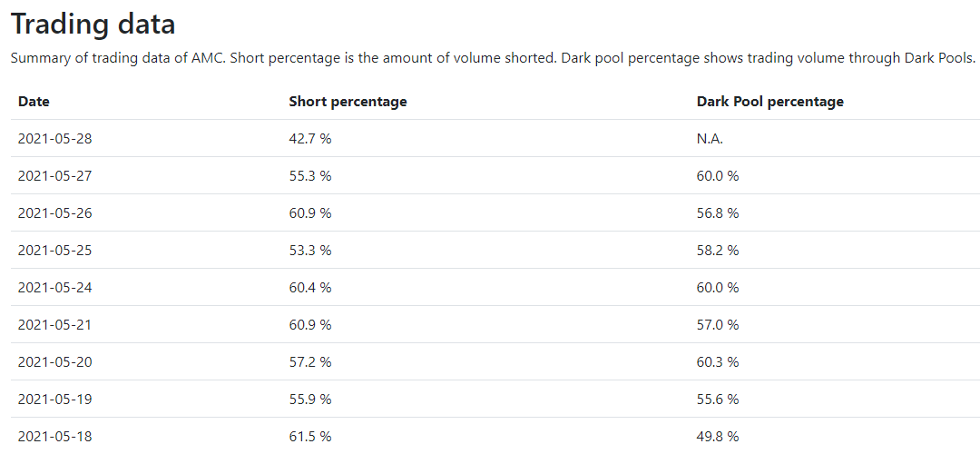Click the Date column header
This screenshot has height=454, width=980.
[34, 102]
